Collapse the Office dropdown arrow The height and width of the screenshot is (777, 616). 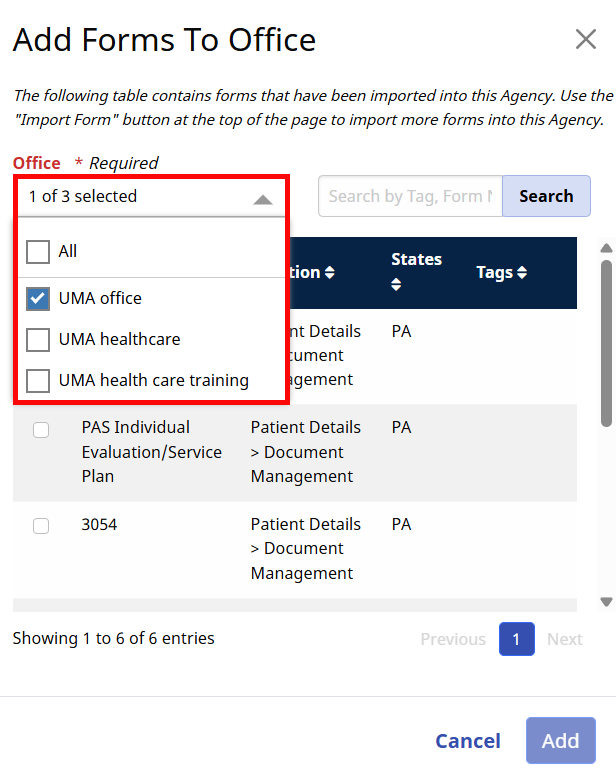coord(262,198)
